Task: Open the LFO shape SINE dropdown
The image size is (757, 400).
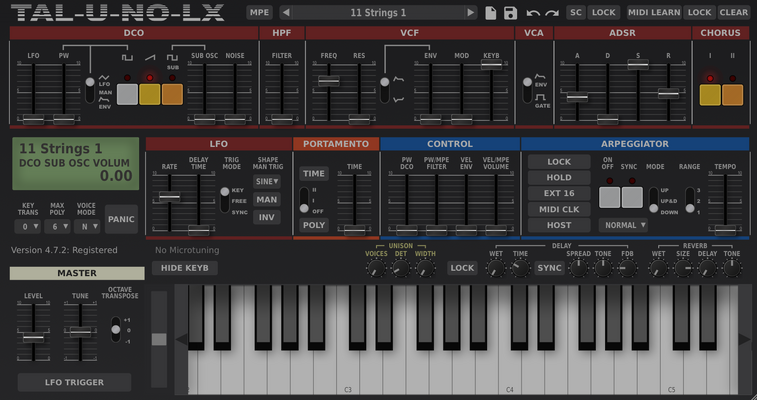Action: [x=266, y=181]
